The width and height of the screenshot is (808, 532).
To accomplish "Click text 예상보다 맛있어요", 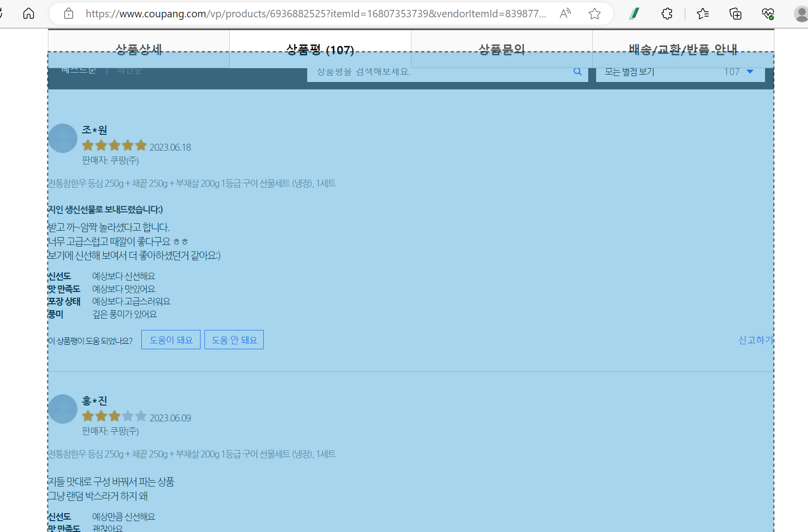I will coord(123,289).
